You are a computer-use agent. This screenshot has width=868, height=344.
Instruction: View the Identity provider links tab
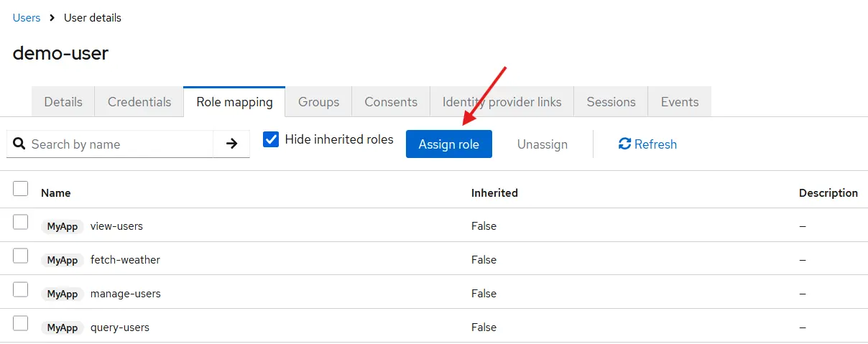click(x=502, y=102)
